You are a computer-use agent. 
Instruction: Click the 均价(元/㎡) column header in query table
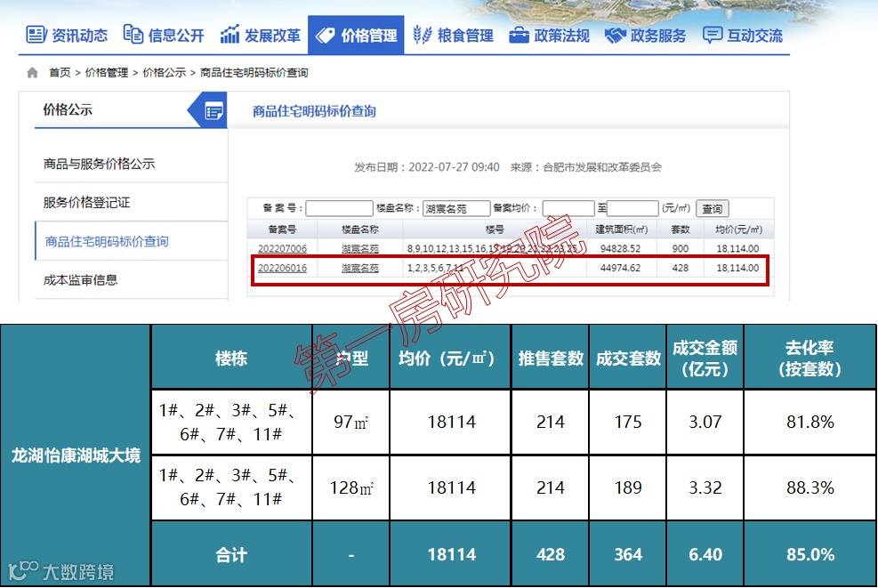pos(738,229)
